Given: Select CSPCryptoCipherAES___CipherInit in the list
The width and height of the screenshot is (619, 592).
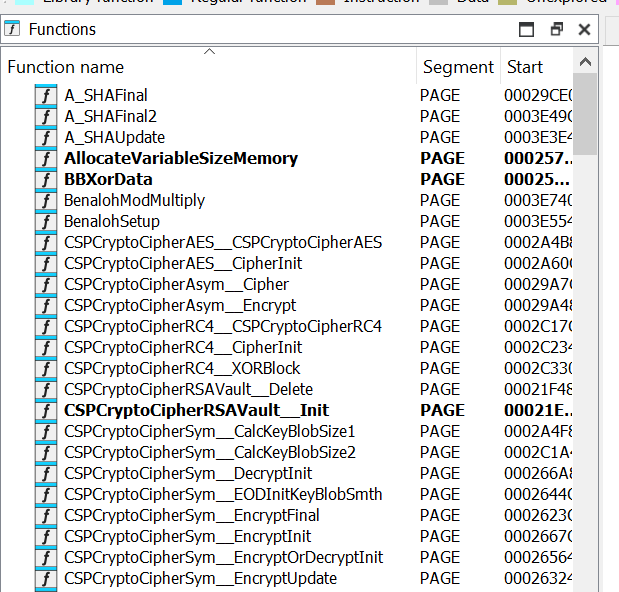Looking at the screenshot, I should (183, 264).
